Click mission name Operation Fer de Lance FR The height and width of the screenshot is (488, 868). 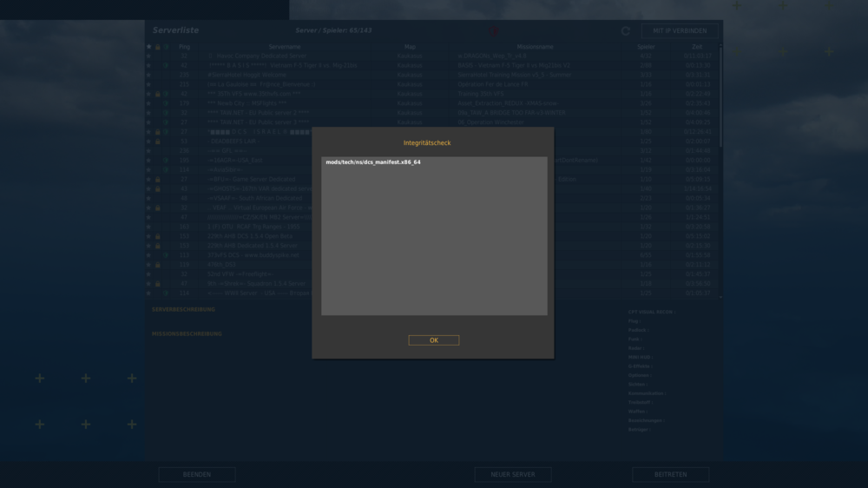493,84
